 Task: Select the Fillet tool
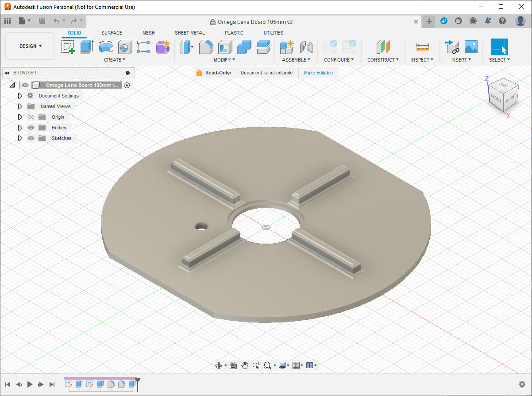(x=206, y=47)
